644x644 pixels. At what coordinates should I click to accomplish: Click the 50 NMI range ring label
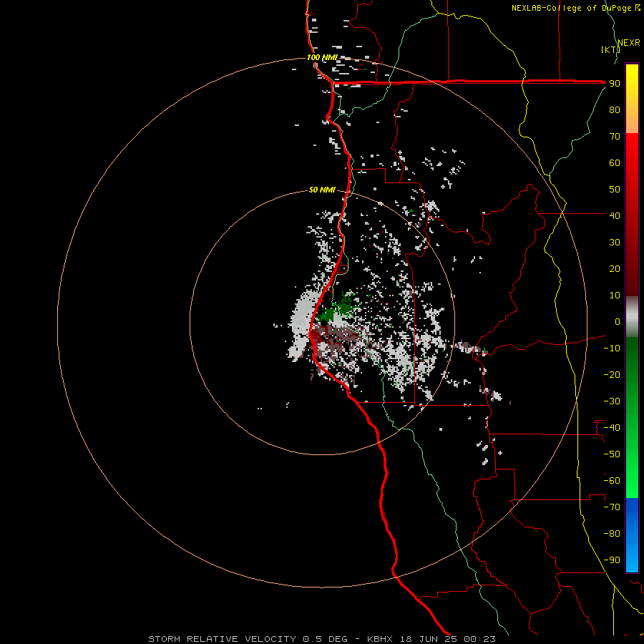322,190
